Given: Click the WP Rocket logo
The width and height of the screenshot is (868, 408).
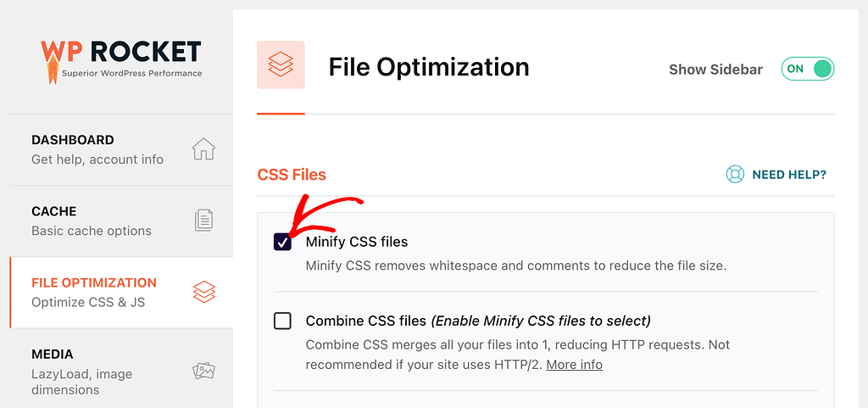Looking at the screenshot, I should click(x=120, y=61).
